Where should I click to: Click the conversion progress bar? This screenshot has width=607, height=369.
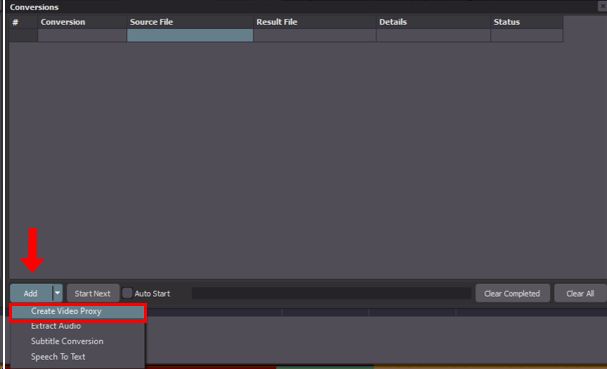[x=331, y=293]
